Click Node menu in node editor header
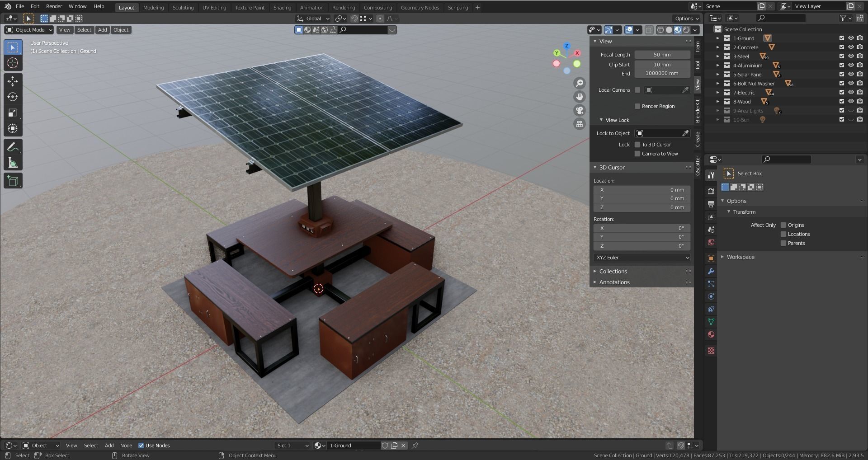 pos(126,446)
